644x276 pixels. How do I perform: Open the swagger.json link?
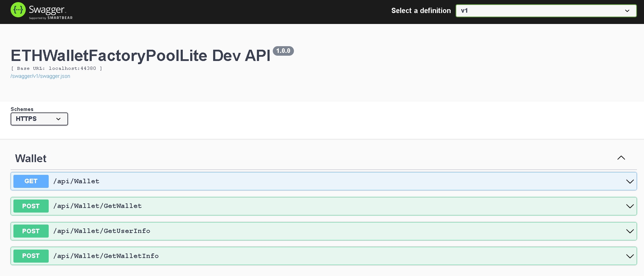pos(40,76)
